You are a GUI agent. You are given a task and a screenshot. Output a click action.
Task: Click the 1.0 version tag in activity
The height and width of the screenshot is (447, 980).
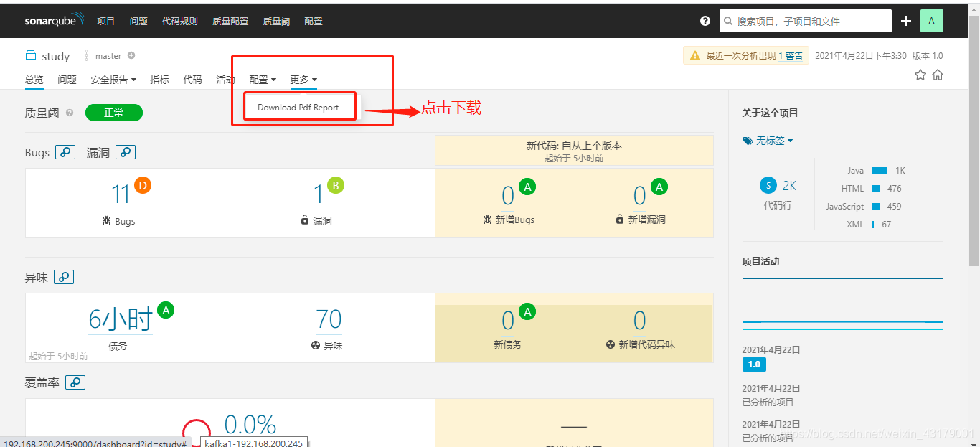coord(754,364)
